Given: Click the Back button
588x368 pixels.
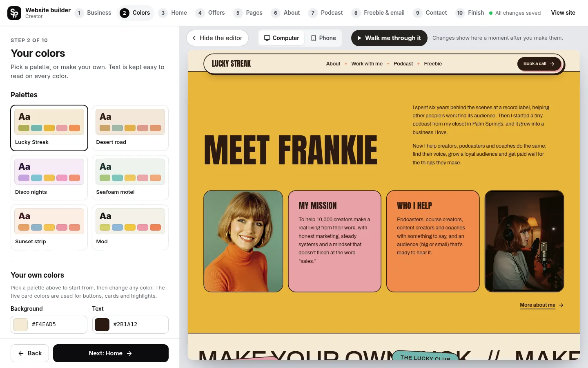Looking at the screenshot, I should pyautogui.click(x=30, y=353).
